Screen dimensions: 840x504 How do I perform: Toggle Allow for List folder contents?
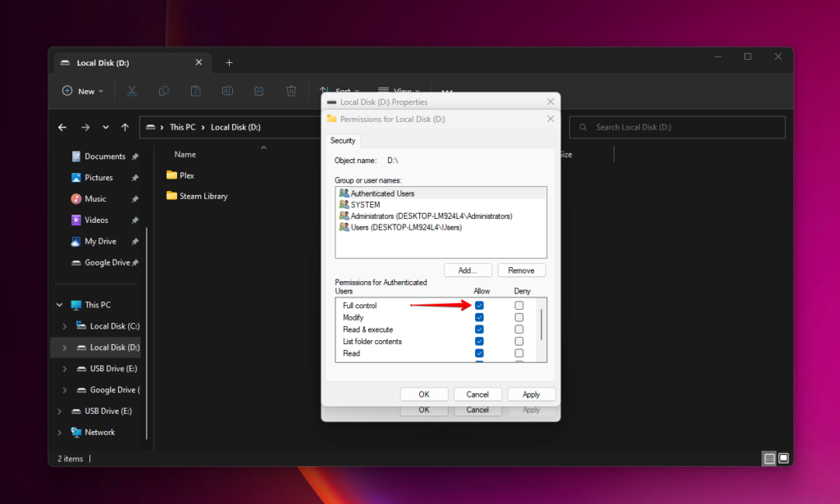(x=480, y=341)
